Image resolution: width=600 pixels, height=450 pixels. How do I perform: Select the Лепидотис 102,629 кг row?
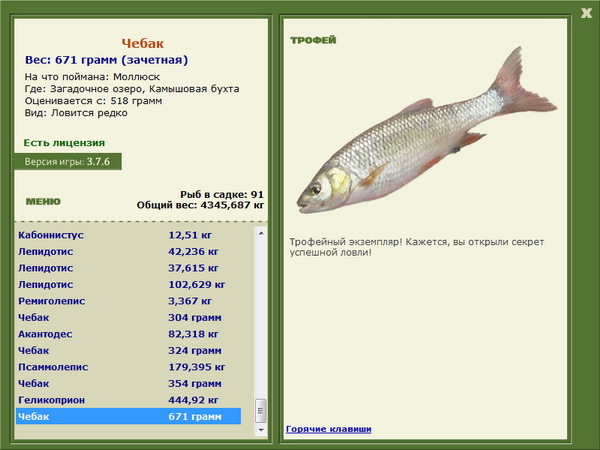(x=129, y=284)
